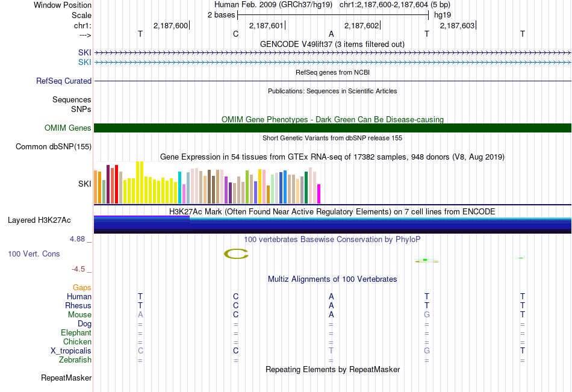Image resolution: width=572 pixels, height=392 pixels.
Task: Click the Rhesus species row label
Action: point(78,305)
